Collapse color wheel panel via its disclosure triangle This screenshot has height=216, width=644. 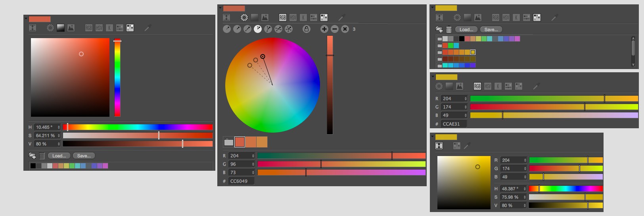click(x=220, y=8)
